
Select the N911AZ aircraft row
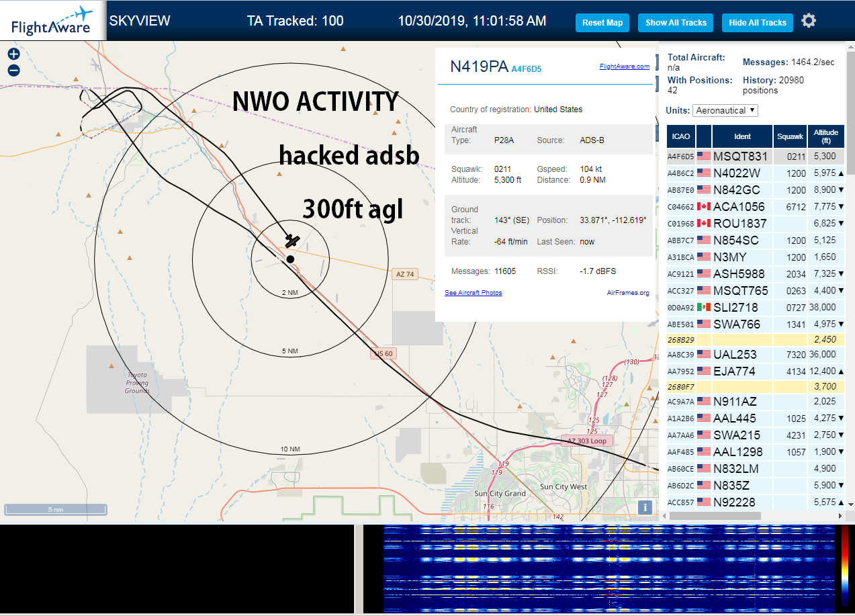tap(756, 401)
